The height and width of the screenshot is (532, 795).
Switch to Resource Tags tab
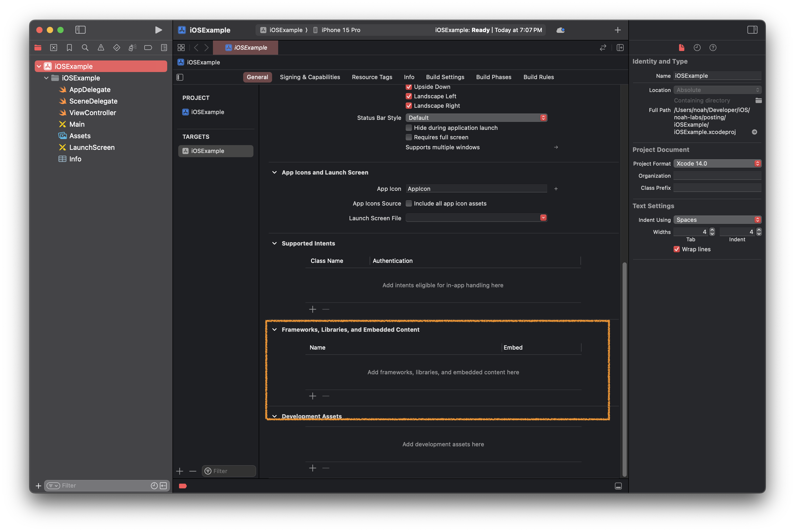click(372, 77)
